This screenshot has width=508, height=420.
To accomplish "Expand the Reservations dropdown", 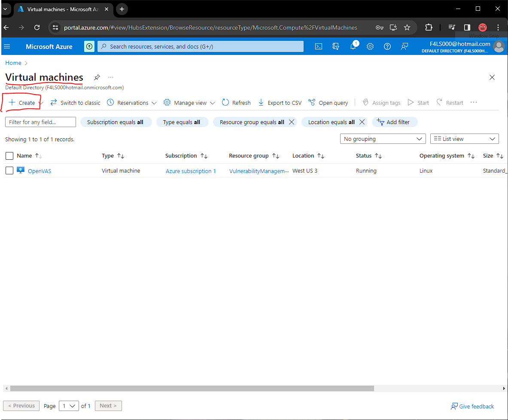I will click(154, 103).
